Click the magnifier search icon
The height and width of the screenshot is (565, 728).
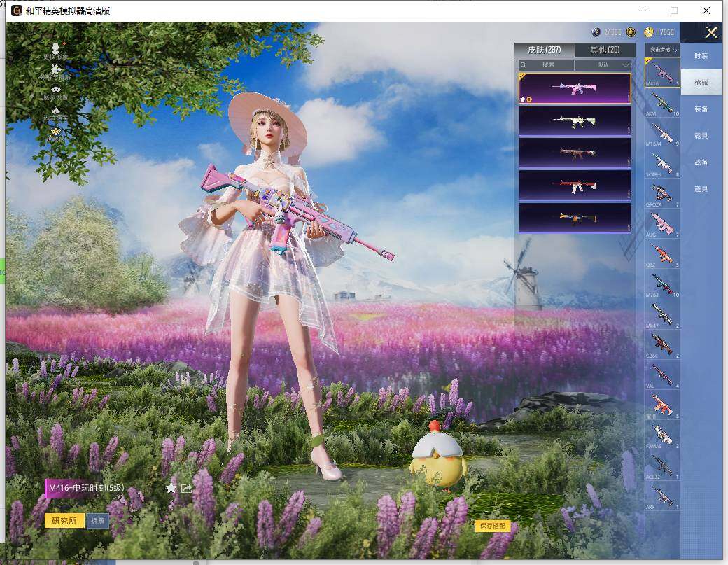click(524, 64)
